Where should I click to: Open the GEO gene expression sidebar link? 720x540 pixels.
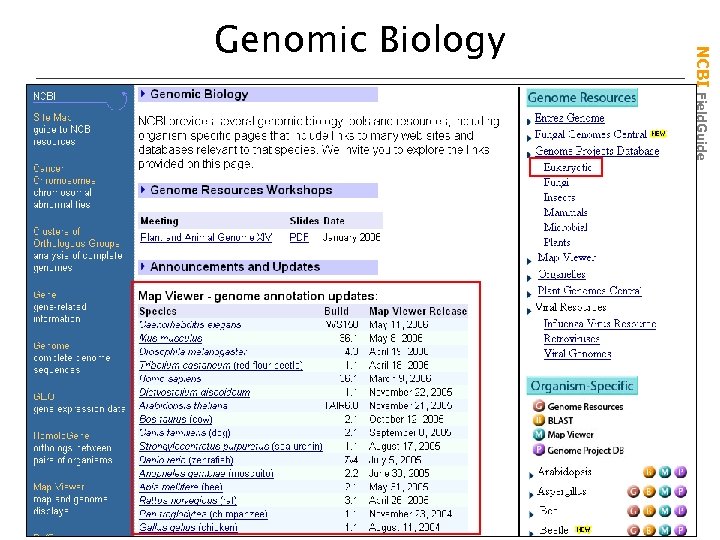(44, 396)
